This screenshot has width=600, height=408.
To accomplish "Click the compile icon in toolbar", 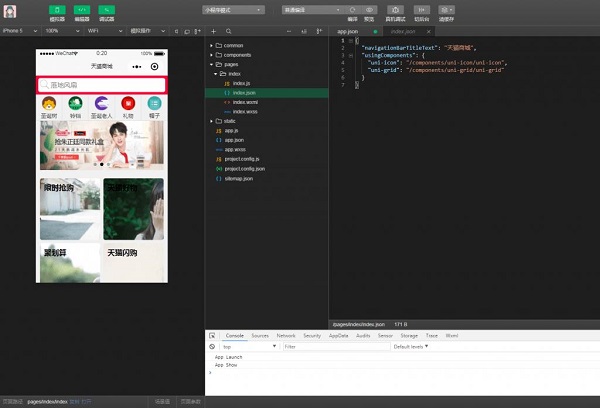I will coord(352,9).
